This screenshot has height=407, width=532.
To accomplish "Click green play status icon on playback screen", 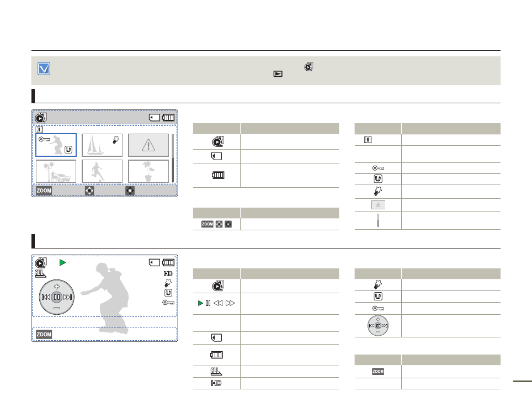I will (x=62, y=263).
